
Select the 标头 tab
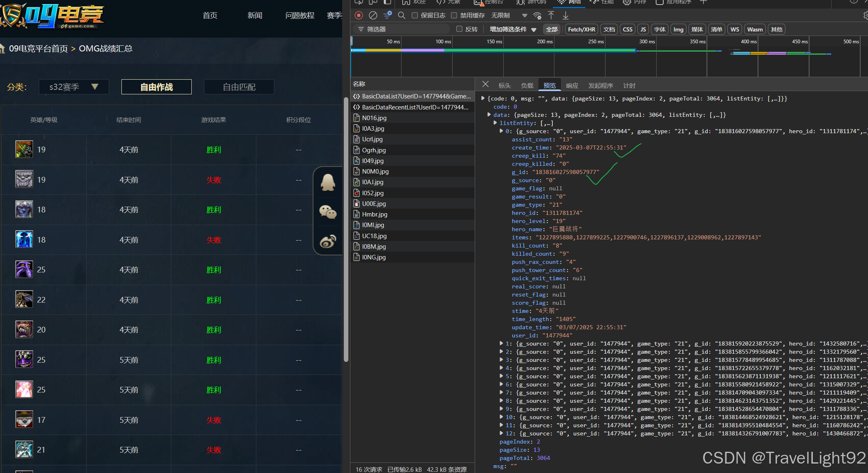click(505, 85)
